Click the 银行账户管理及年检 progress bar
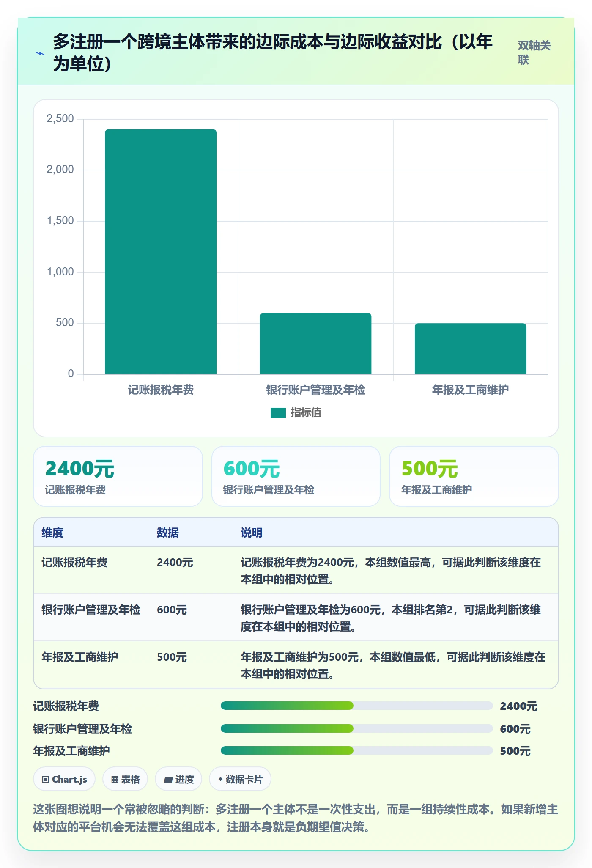592x868 pixels. [x=356, y=728]
